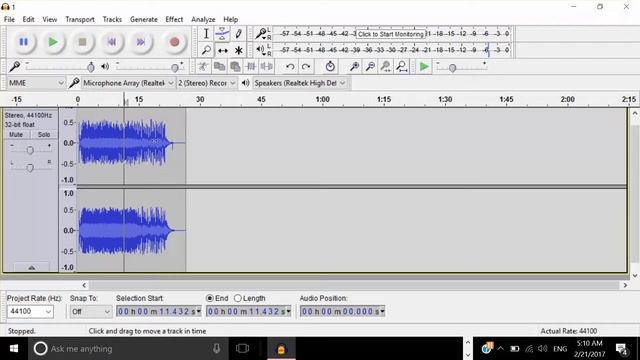The width and height of the screenshot is (640, 360).
Task: Click the Cut scissors icon
Action: (x=203, y=66)
